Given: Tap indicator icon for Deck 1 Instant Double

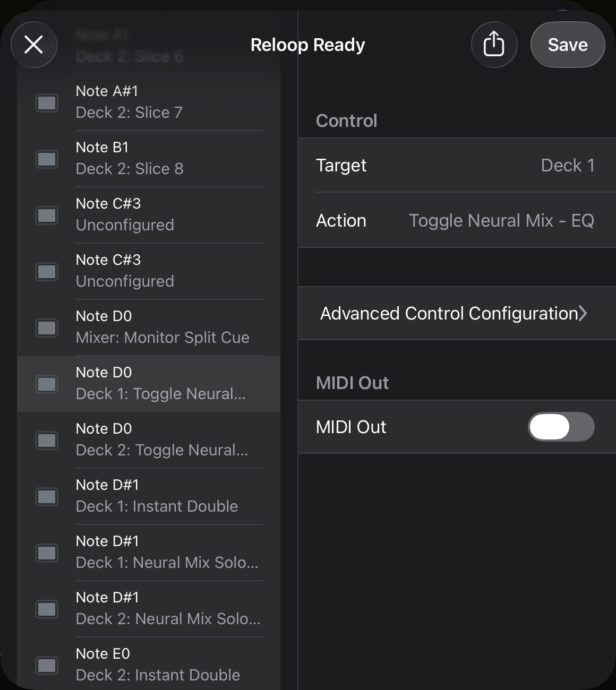Looking at the screenshot, I should point(47,496).
